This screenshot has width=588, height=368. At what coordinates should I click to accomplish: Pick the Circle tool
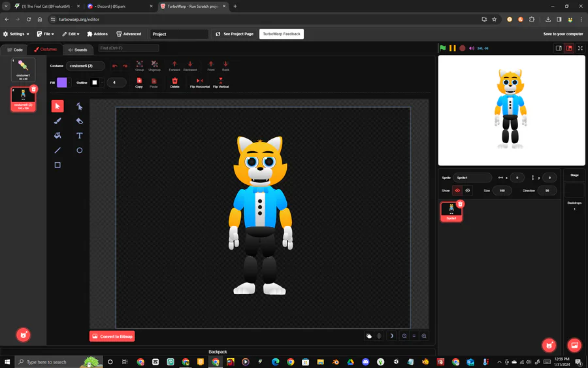point(79,150)
